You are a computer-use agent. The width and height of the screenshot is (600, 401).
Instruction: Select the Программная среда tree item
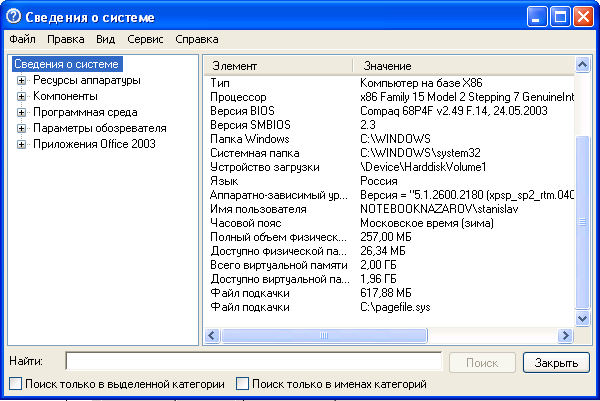pyautogui.click(x=85, y=112)
